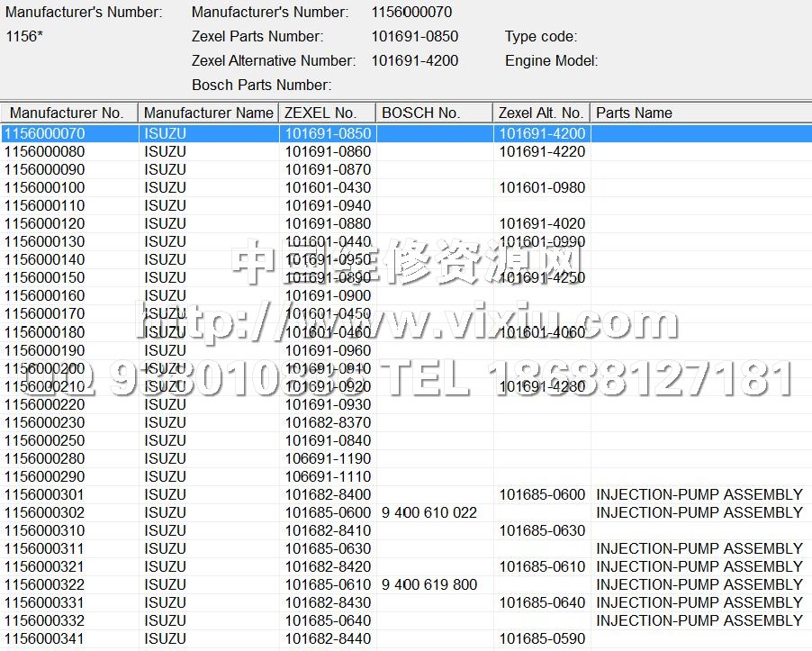Select the Parts Name cell of row 1156000311

coord(699,548)
